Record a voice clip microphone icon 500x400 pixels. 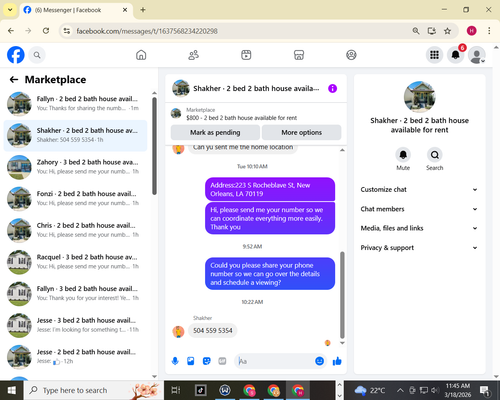pos(175,361)
